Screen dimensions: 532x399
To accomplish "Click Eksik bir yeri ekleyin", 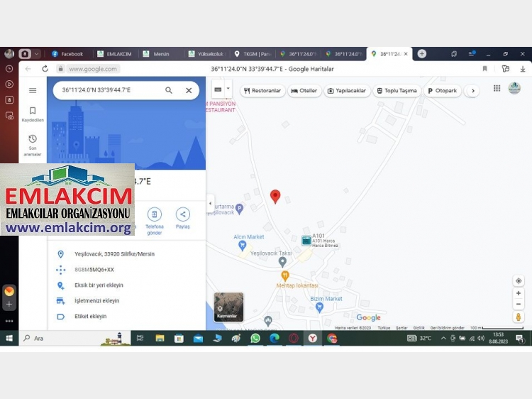I will 99,285.
